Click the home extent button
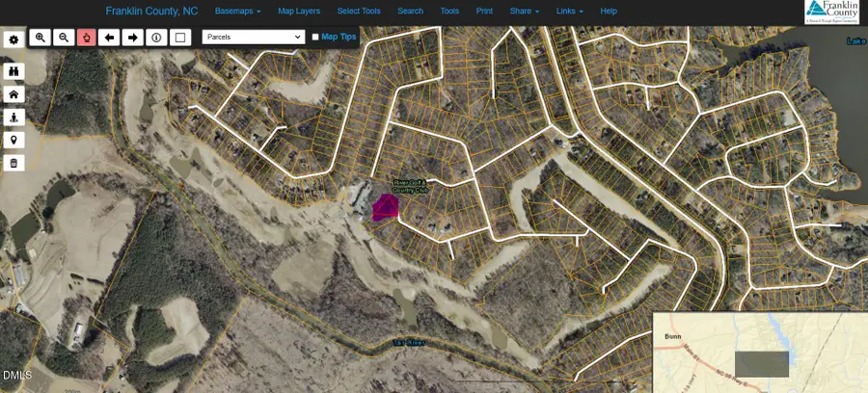Screen dimensions: 868x393 tap(14, 94)
